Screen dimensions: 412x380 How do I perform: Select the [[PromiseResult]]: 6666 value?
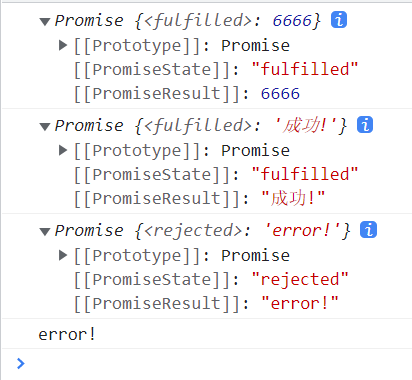point(280,94)
